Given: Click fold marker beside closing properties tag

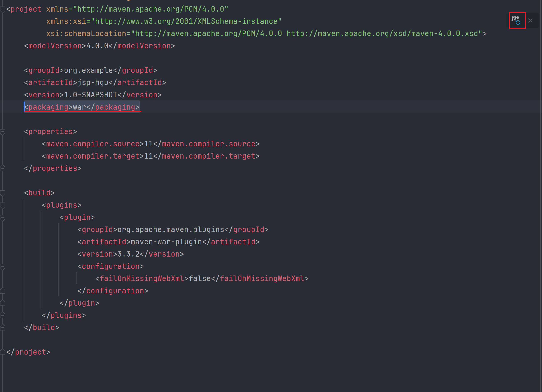Looking at the screenshot, I should [x=3, y=168].
